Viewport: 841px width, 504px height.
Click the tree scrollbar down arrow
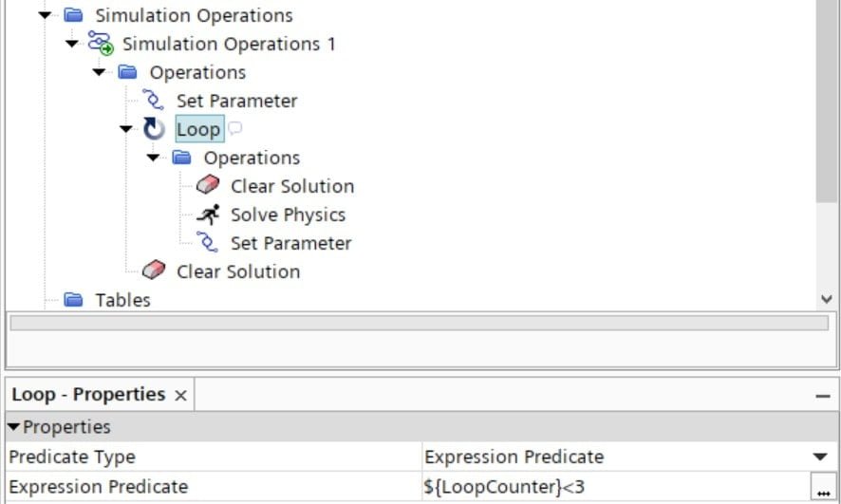pyautogui.click(x=827, y=299)
